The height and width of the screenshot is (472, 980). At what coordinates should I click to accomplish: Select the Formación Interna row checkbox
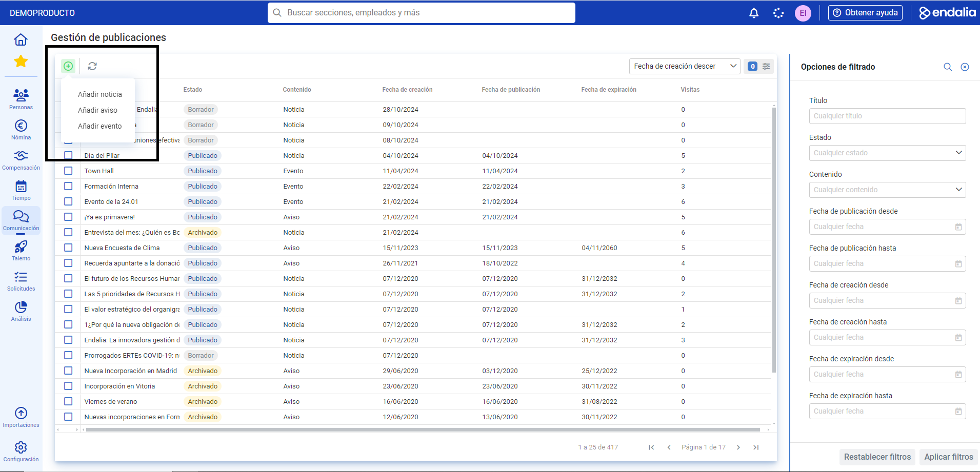[x=68, y=186]
